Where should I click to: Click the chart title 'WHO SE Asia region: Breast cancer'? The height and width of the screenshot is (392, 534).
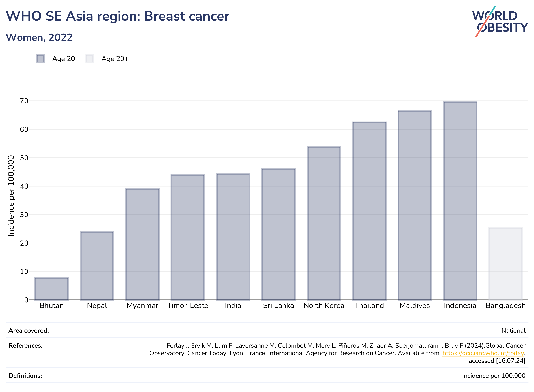[x=118, y=16]
